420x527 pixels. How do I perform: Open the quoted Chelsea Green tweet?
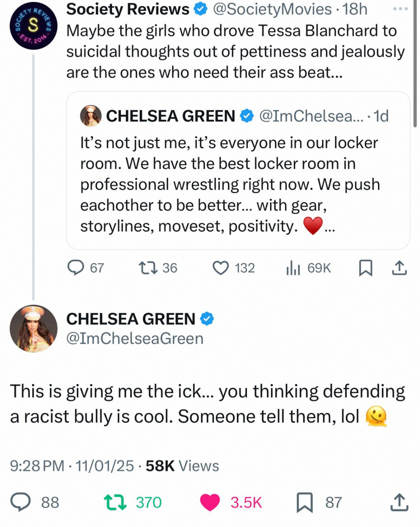point(238,170)
